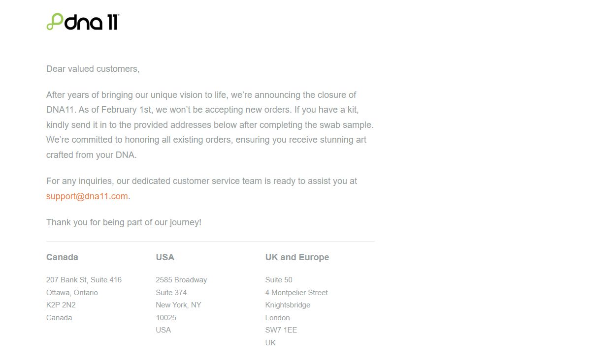This screenshot has width=591, height=364.
Task: Click the closure announcement paragraph
Action: 210,125
